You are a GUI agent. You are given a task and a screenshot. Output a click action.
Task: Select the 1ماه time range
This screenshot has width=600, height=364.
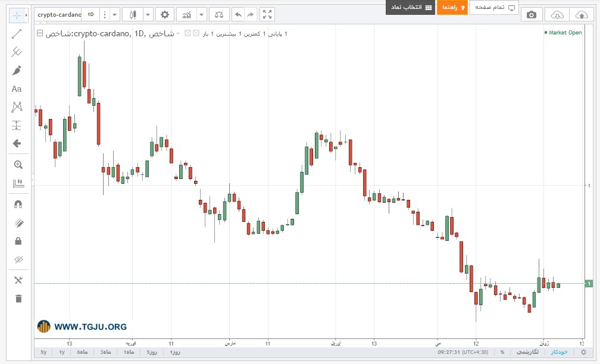pos(129,352)
